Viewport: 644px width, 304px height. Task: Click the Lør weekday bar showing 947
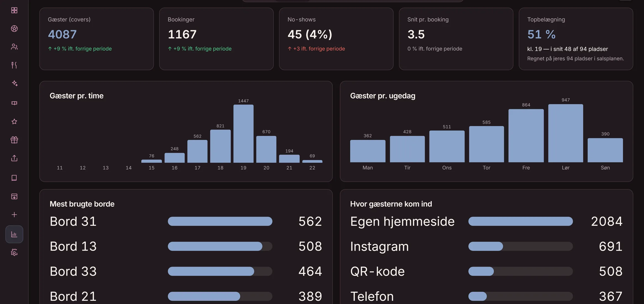pos(566,133)
